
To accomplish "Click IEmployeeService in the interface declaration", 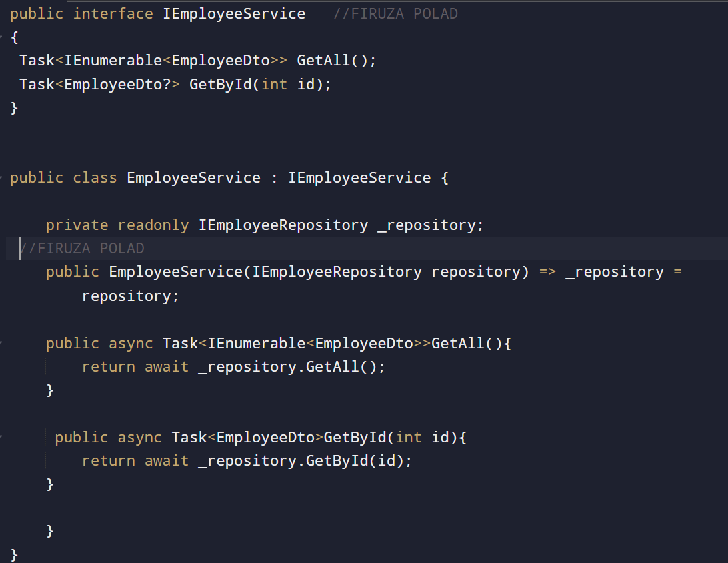I will coord(234,14).
